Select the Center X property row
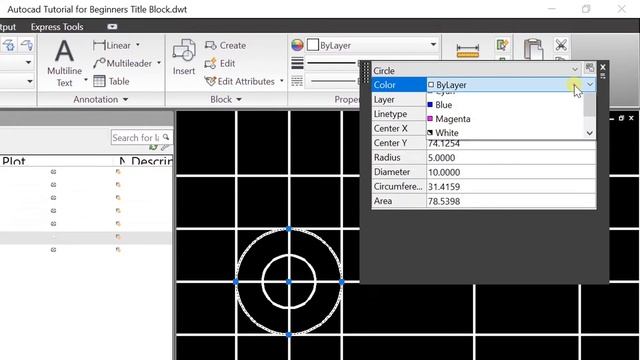This screenshot has width=640, height=360. coord(399,129)
